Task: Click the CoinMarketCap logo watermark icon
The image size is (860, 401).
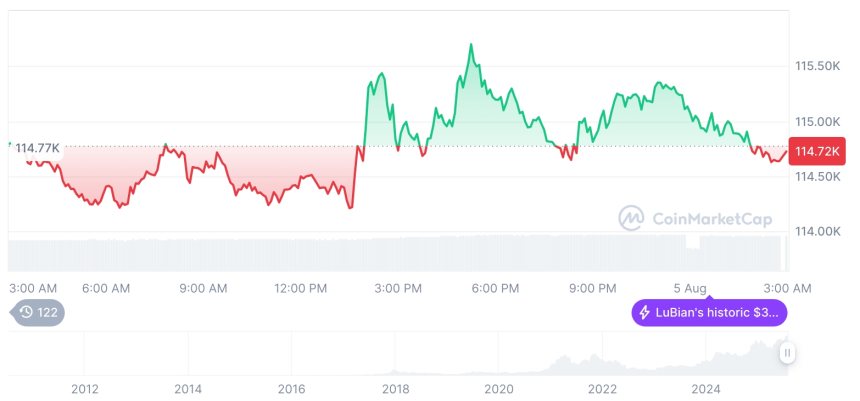Action: (x=630, y=217)
